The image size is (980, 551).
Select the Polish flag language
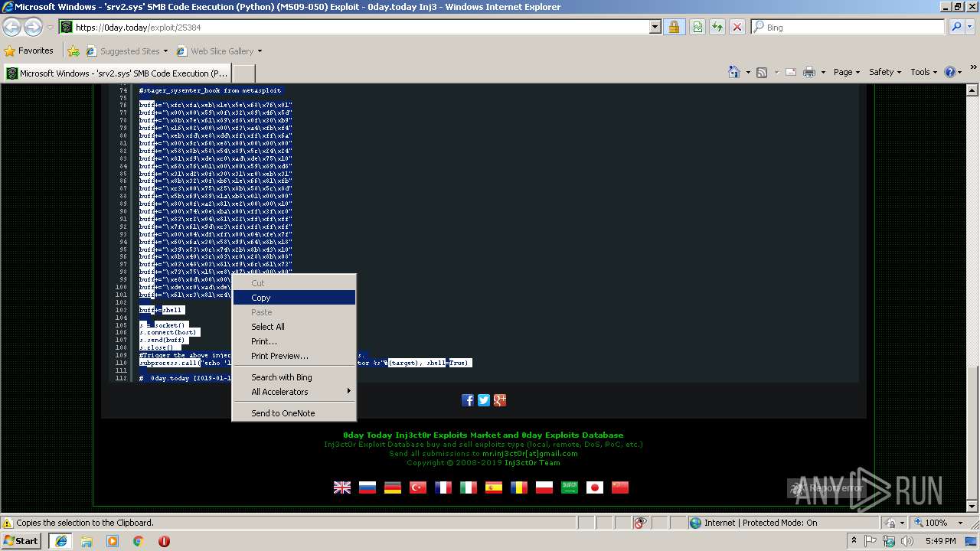544,487
